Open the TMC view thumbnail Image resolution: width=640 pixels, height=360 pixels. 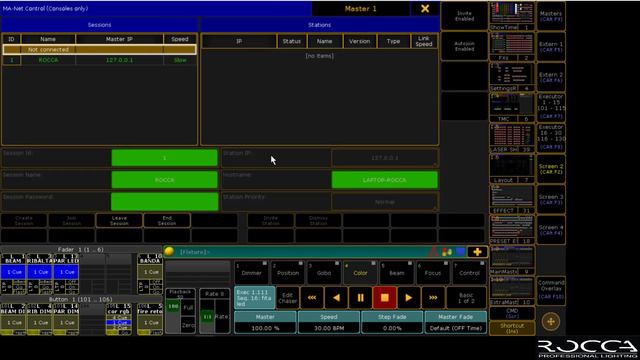point(512,108)
